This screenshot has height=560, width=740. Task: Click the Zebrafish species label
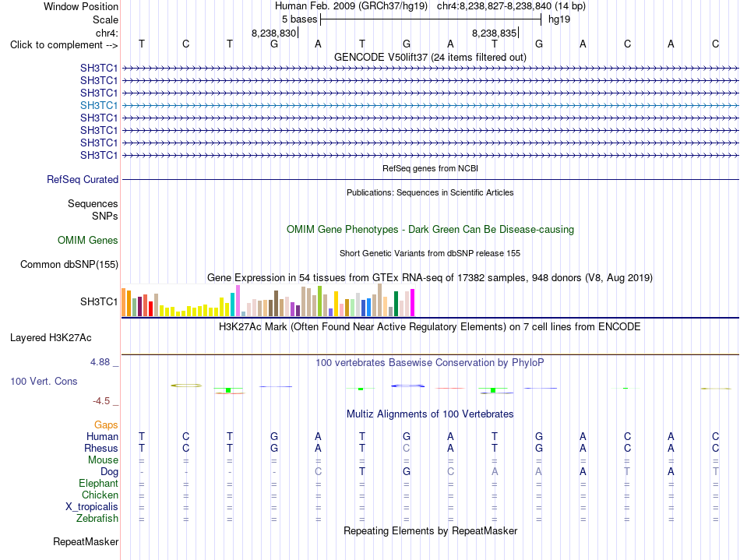point(97,518)
